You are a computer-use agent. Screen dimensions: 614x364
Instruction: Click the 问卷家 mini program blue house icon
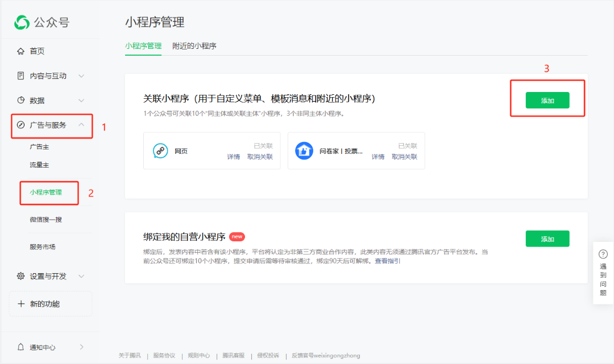tap(304, 151)
